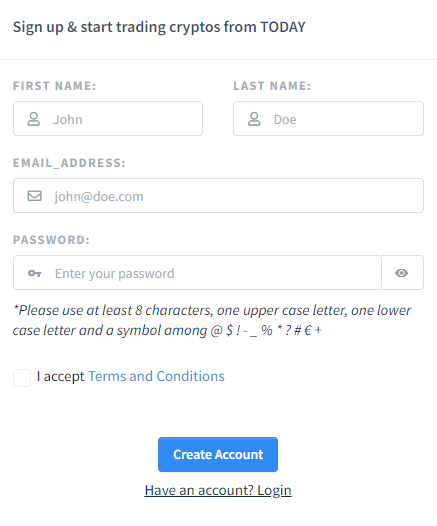
Task: Click the user icon in Last Name field
Action: 254,119
